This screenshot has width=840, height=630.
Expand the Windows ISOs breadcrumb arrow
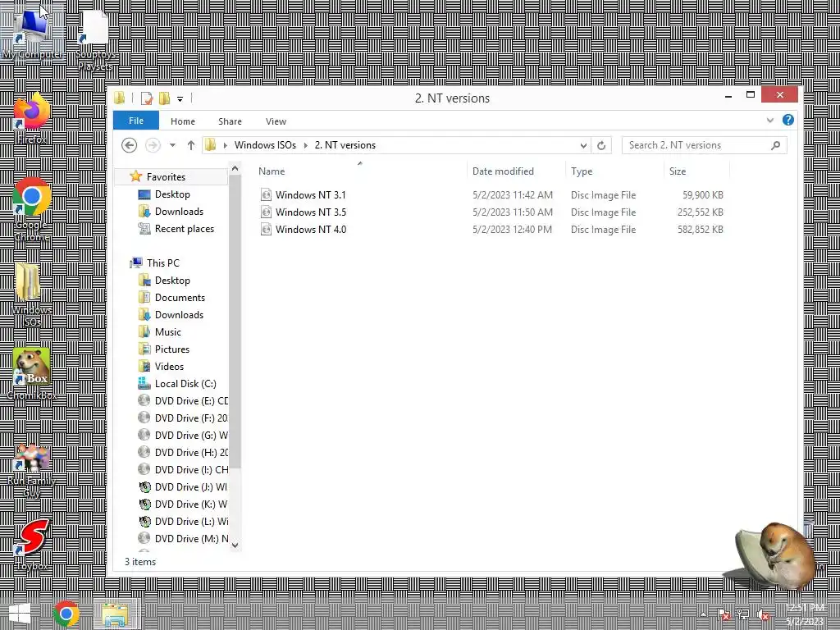305,145
